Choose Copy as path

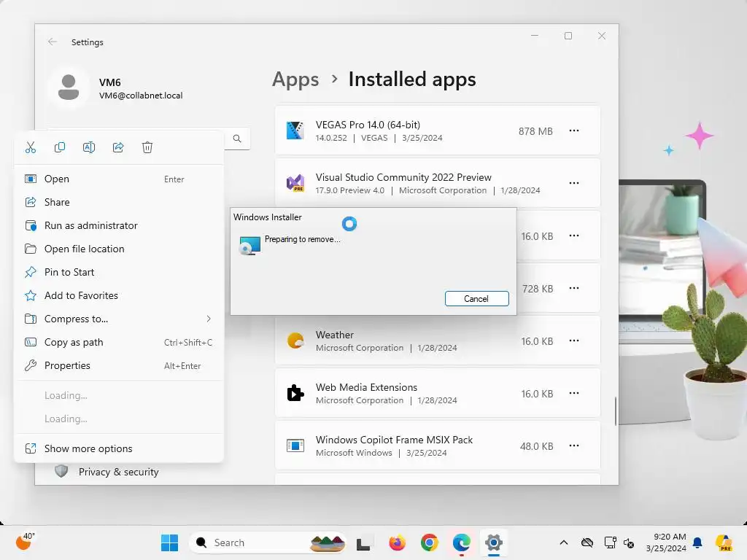point(119,343)
